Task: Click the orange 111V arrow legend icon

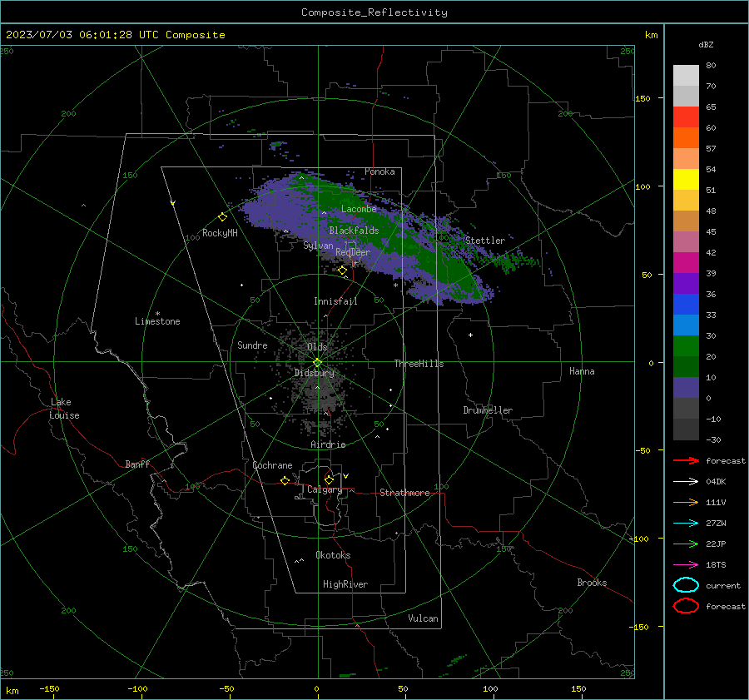Action: pyautogui.click(x=686, y=502)
